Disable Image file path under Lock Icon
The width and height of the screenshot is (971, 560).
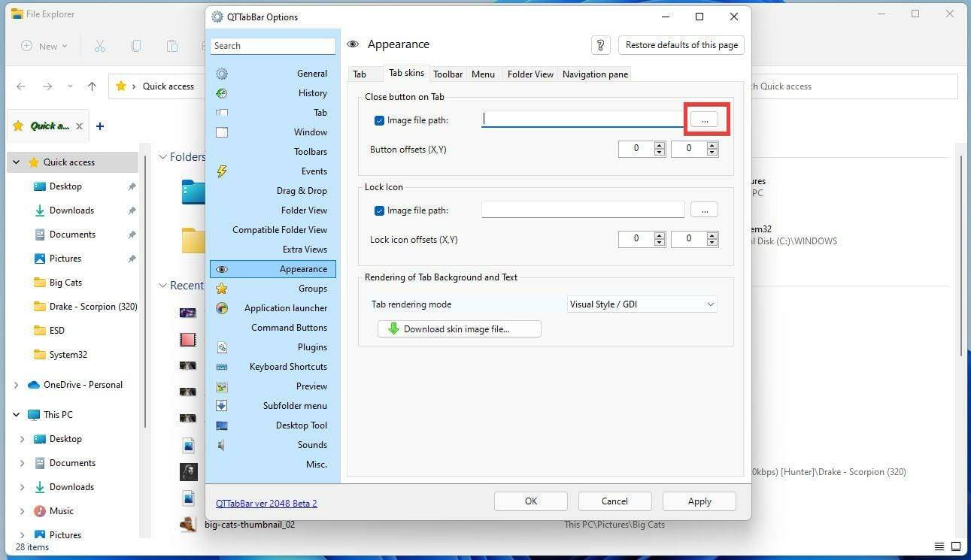[x=380, y=210]
